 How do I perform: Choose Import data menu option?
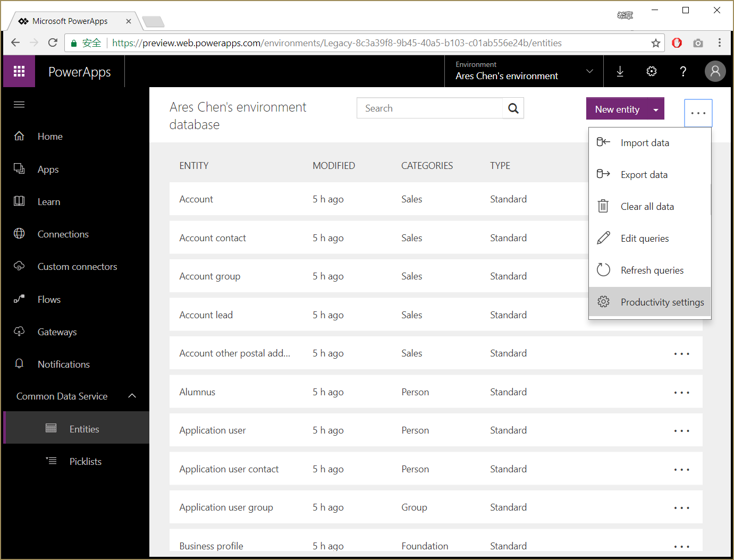pyautogui.click(x=644, y=143)
